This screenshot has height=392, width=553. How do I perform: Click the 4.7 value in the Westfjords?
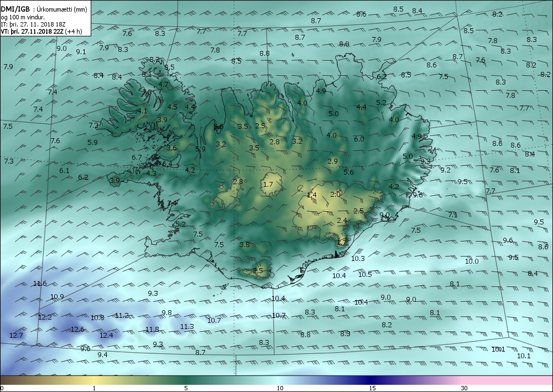pos(163,84)
